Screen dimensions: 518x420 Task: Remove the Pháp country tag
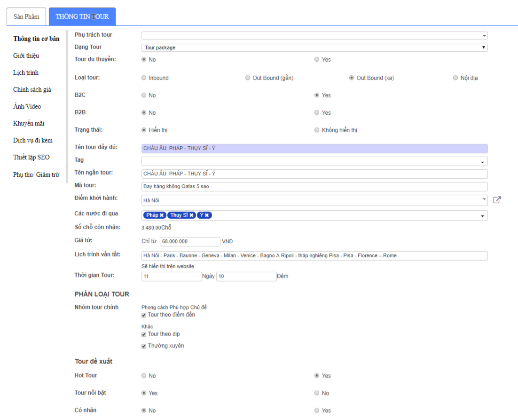coord(162,215)
